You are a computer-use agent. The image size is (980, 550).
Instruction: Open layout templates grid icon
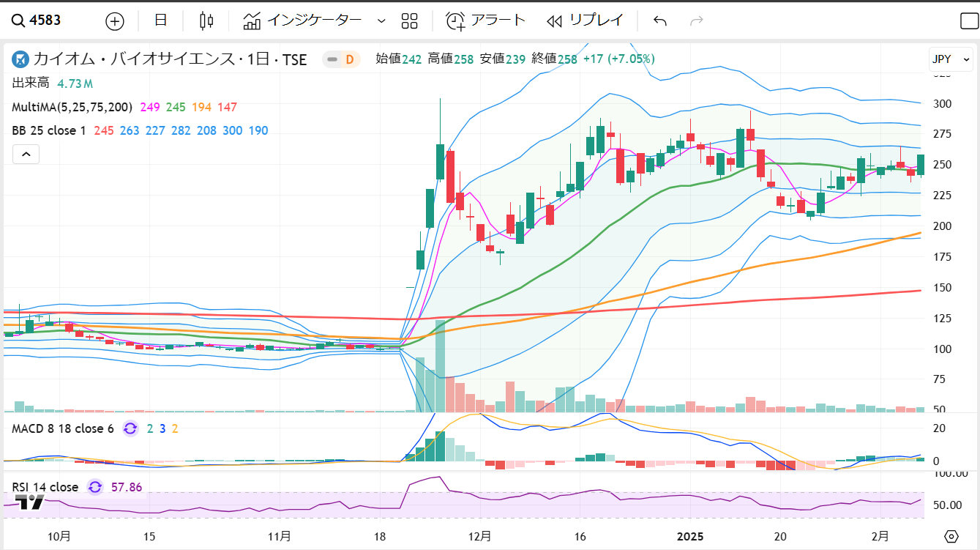click(x=410, y=21)
